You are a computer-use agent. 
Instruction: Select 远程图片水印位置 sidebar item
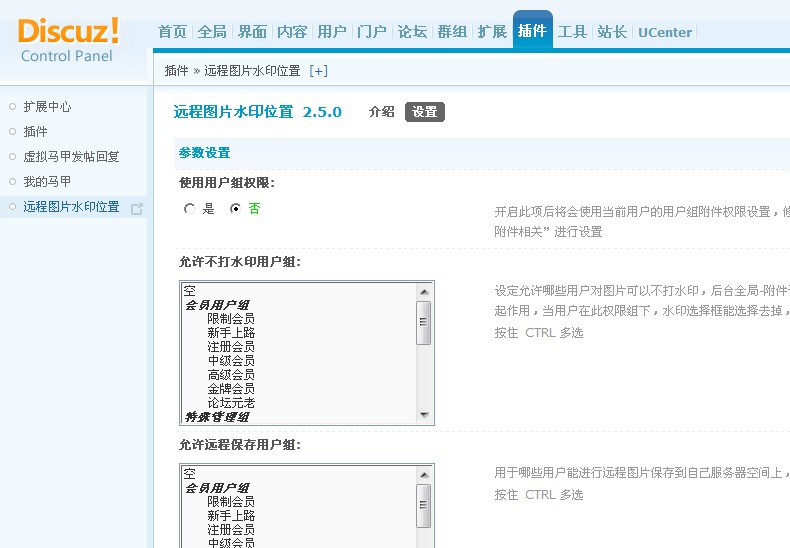click(71, 207)
